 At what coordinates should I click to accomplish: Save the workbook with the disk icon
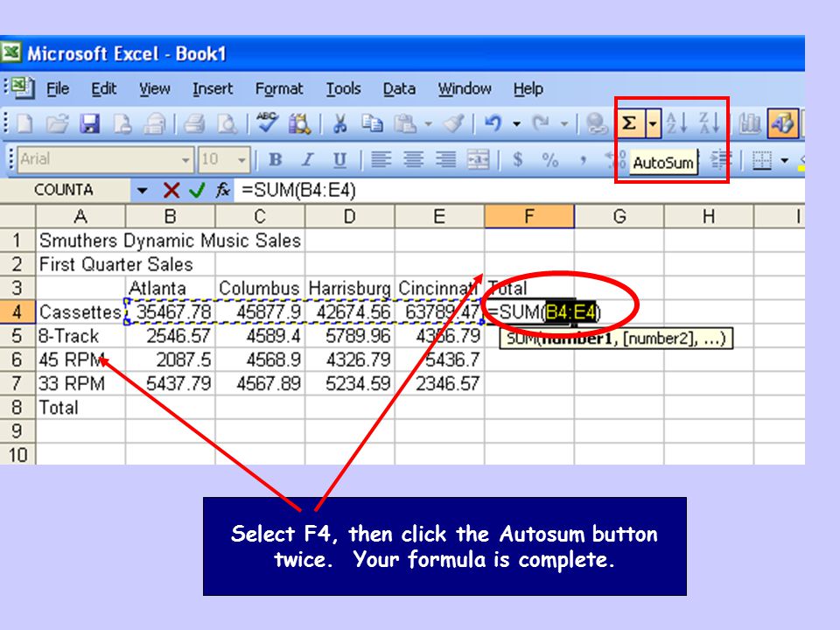[90, 124]
